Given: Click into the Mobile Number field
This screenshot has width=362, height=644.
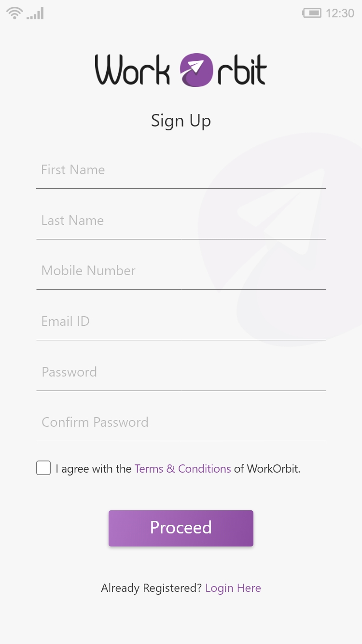Looking at the screenshot, I should tap(181, 271).
